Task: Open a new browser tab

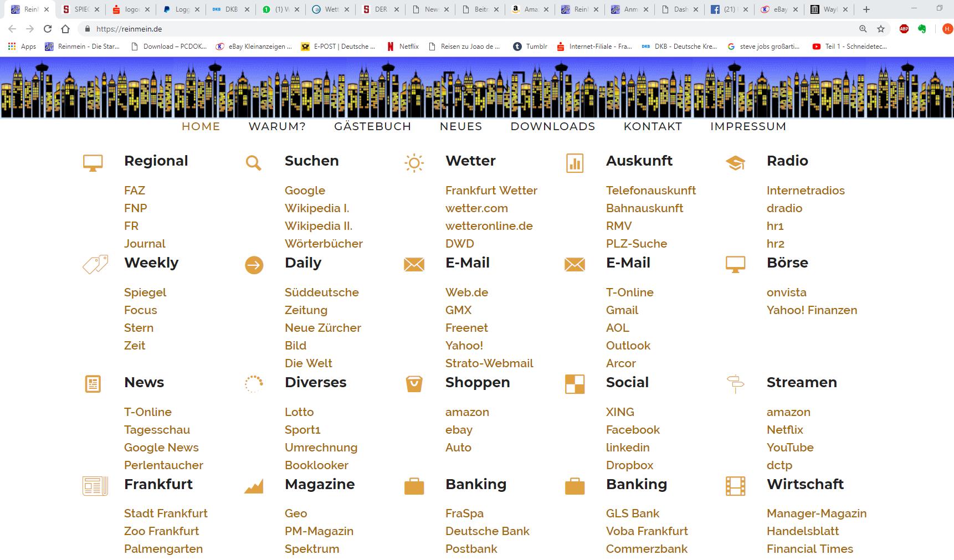Action: click(x=866, y=9)
